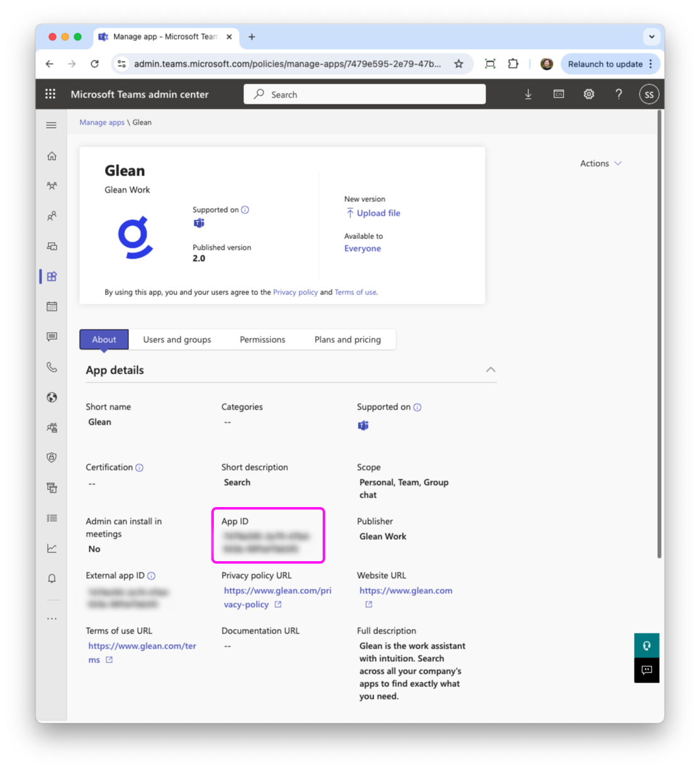Switch to Users and groups tab

pyautogui.click(x=177, y=340)
